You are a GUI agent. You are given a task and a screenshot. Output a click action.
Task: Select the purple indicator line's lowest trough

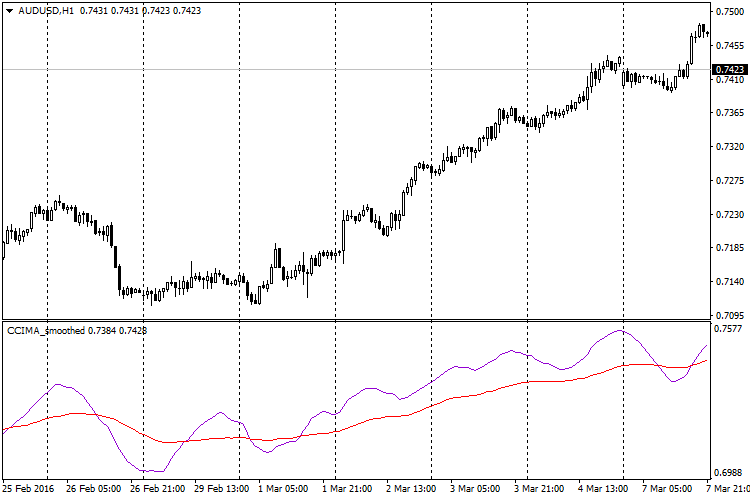(150, 470)
